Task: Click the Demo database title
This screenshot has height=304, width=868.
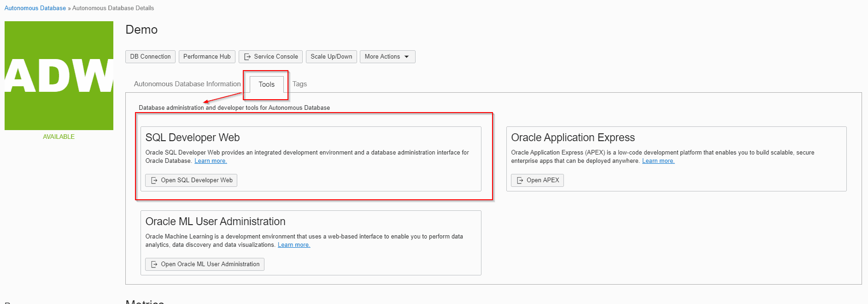Action: pyautogui.click(x=141, y=30)
